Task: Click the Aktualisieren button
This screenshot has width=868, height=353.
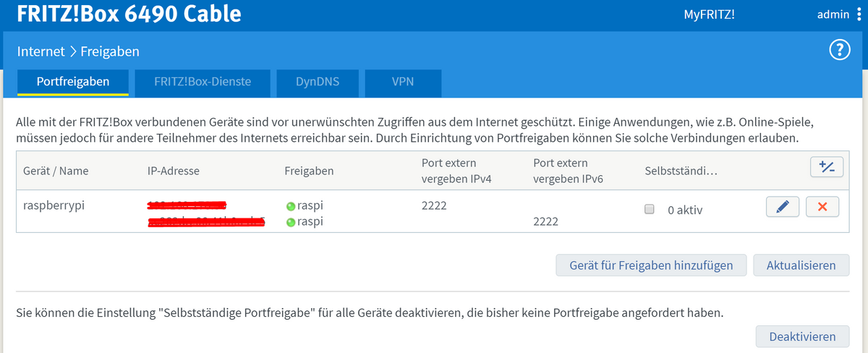Action: tap(801, 265)
